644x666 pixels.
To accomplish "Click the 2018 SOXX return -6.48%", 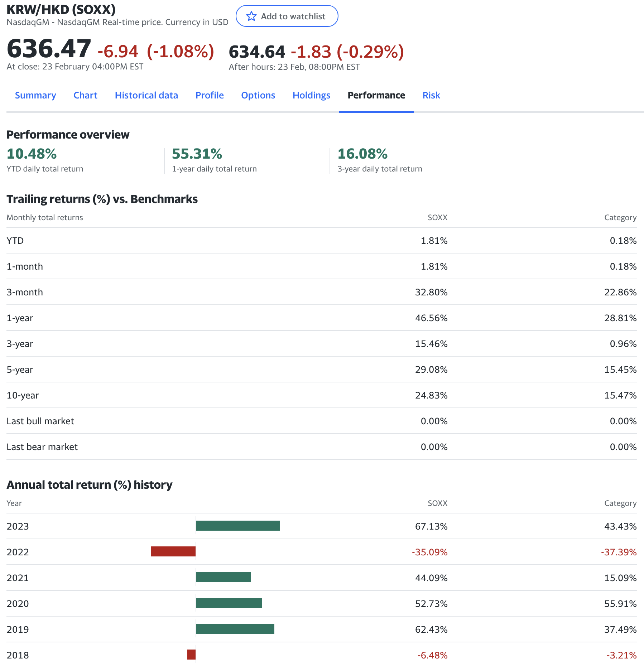I will pyautogui.click(x=432, y=655).
